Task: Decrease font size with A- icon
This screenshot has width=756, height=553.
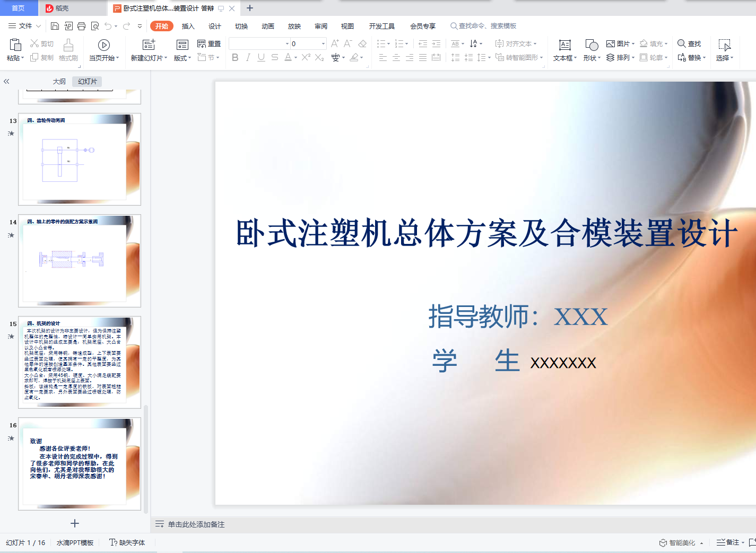Action: 348,43
